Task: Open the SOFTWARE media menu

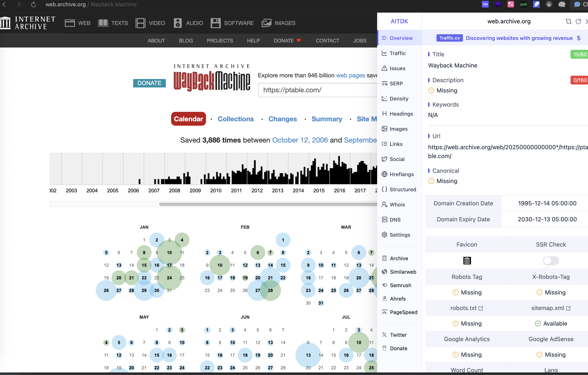Action: pos(232,23)
